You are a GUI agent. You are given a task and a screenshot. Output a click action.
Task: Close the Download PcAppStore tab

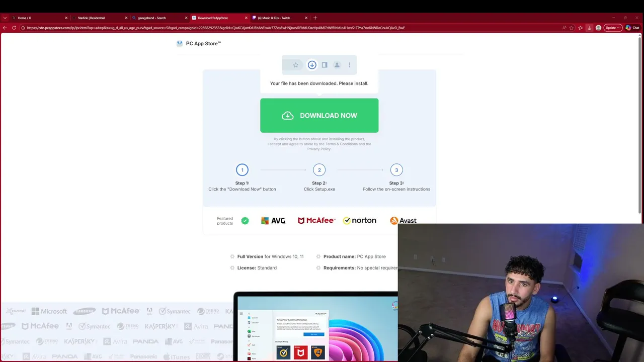point(247,18)
